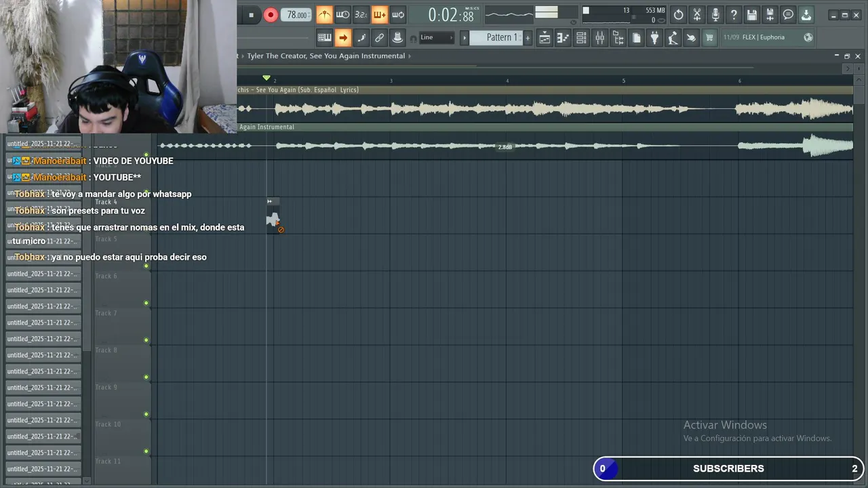Click the page-shaped toolbar icon
This screenshot has width=868, height=488.
[636, 37]
